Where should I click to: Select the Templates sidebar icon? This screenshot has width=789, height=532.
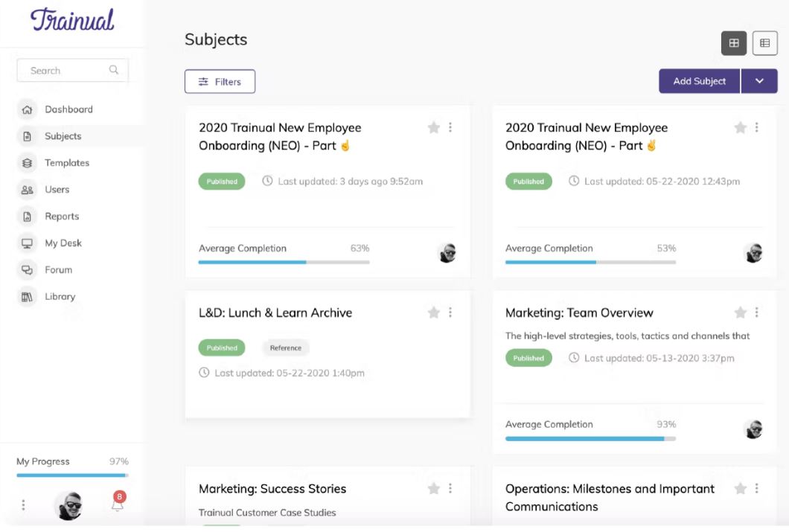pyautogui.click(x=27, y=163)
